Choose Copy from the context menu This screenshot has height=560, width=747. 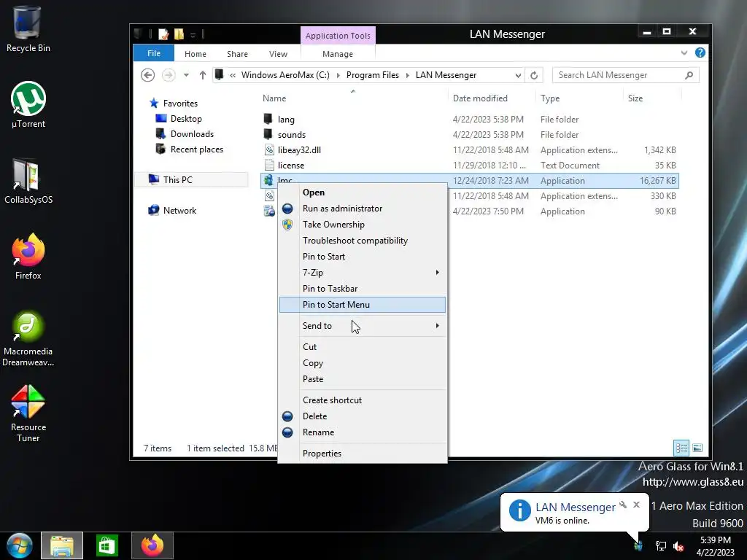pyautogui.click(x=363, y=363)
